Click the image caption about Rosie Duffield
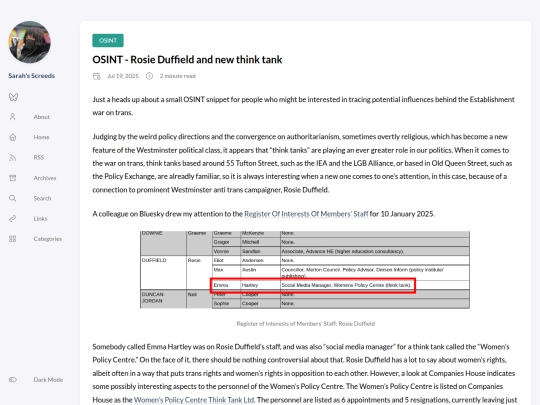This screenshot has height=405, width=540. [x=305, y=323]
